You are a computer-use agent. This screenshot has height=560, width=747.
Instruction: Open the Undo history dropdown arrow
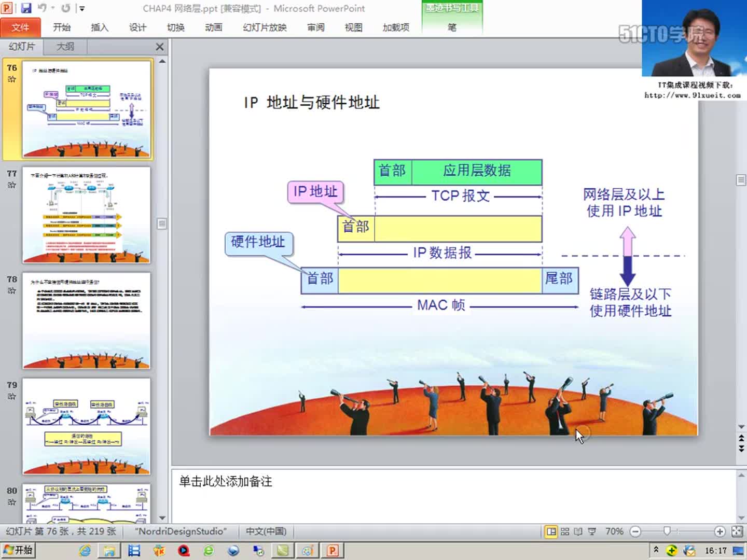tap(52, 8)
